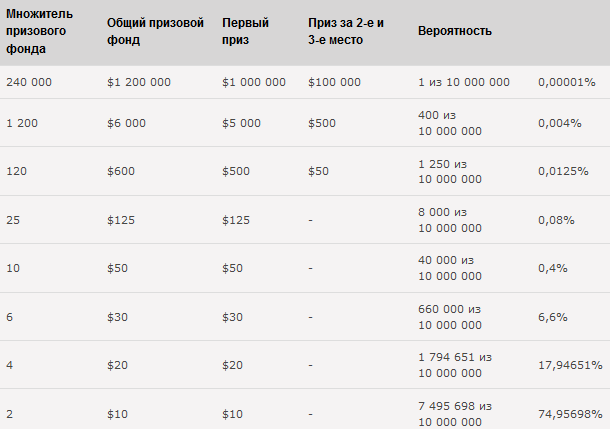Click the Общий призовой фонд column header

point(155,31)
